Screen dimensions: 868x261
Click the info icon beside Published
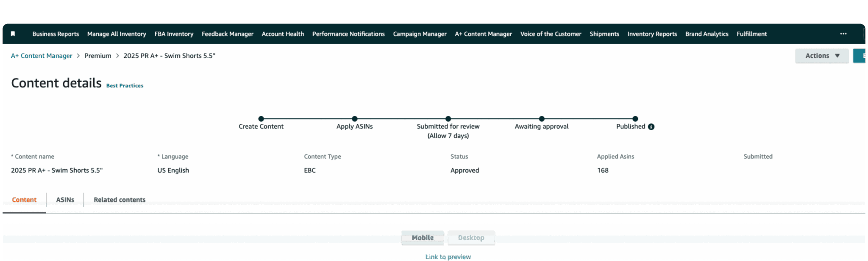(651, 127)
